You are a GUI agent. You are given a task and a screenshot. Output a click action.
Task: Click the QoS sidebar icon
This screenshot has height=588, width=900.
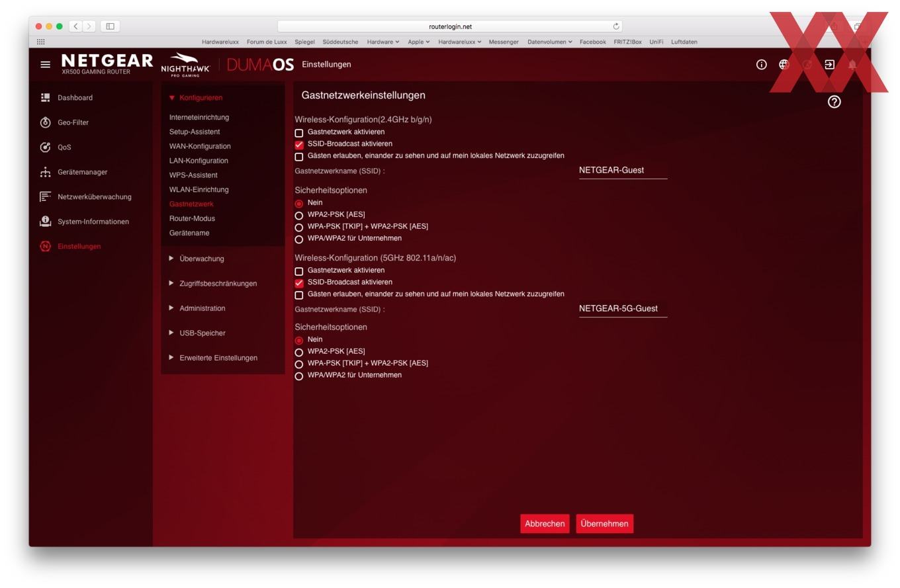pyautogui.click(x=45, y=147)
